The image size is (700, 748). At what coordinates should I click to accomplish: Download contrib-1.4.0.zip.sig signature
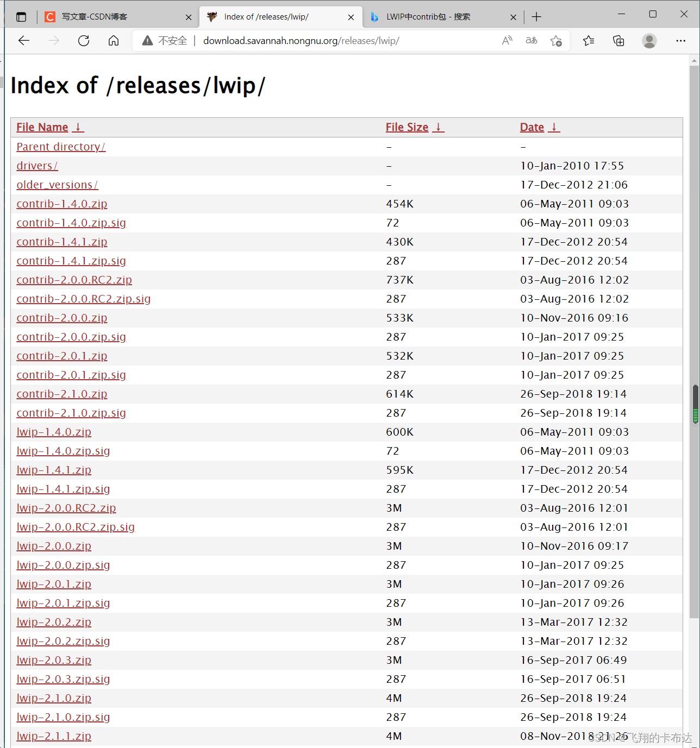[x=71, y=223]
